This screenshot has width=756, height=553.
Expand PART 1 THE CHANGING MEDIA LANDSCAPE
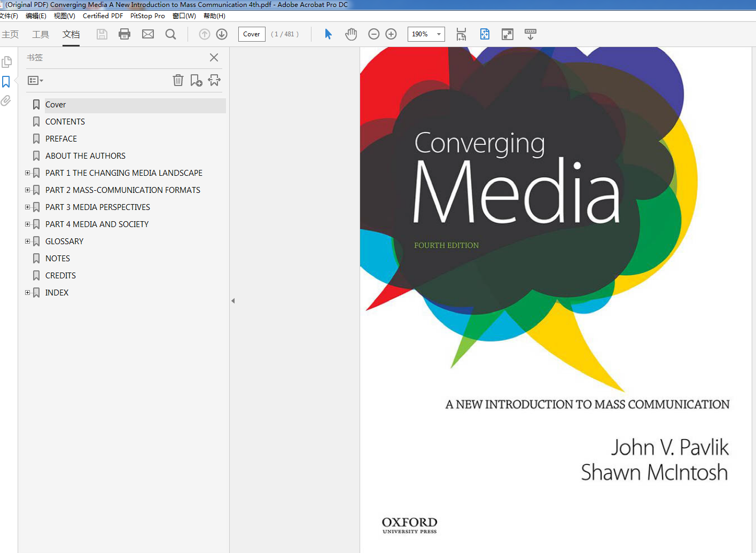(28, 173)
